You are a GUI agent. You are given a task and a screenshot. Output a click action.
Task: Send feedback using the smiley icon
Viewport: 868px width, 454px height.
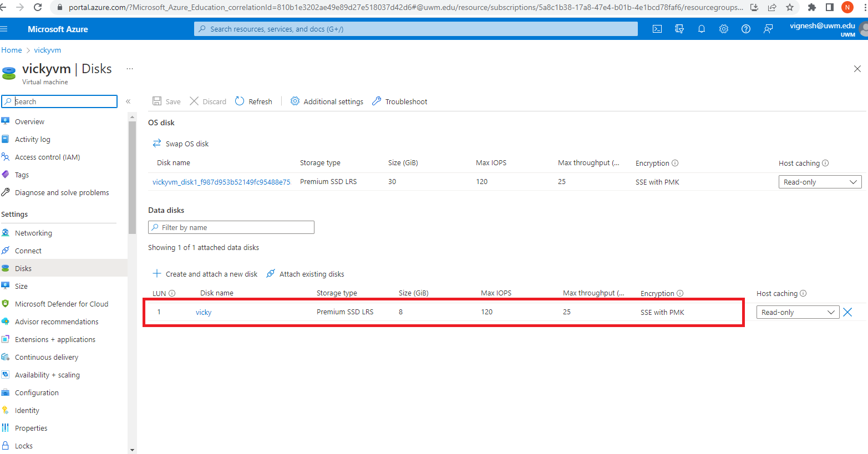(x=768, y=28)
